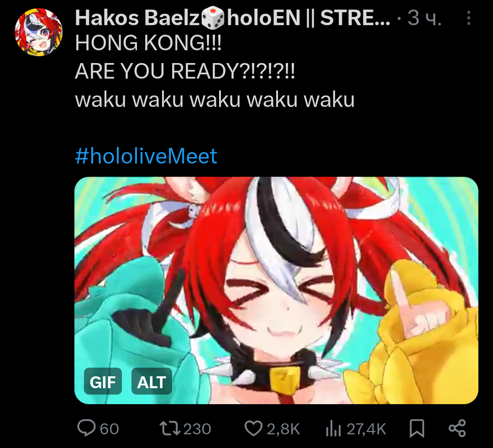Click the 2,8K likes count
The image size is (493, 448).
tap(283, 429)
